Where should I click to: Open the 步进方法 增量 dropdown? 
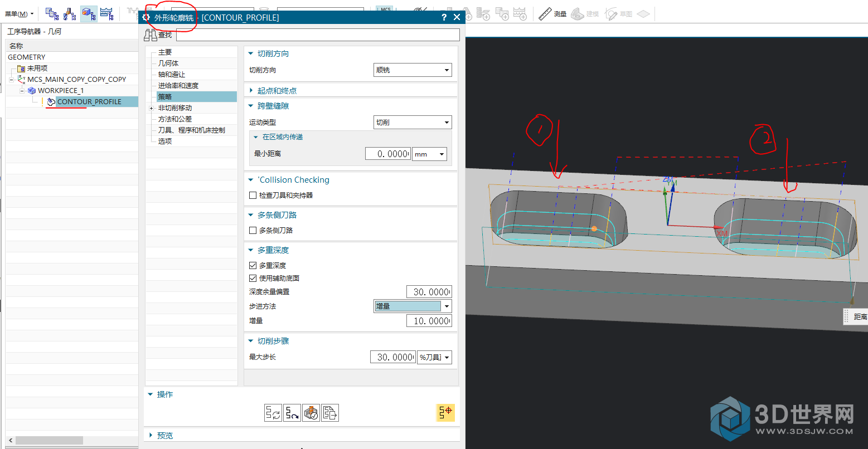[413, 306]
